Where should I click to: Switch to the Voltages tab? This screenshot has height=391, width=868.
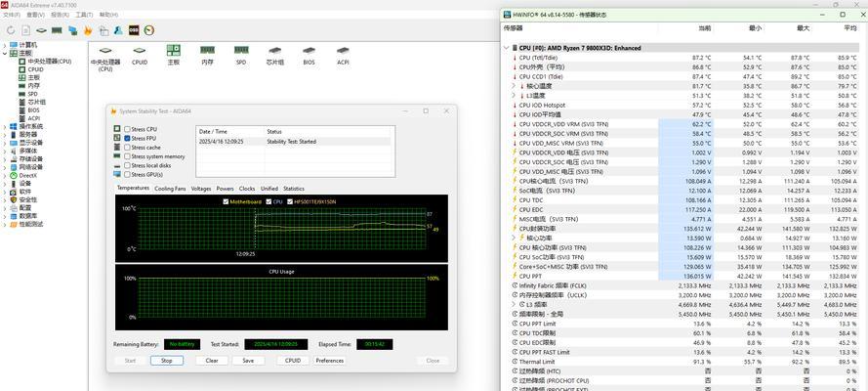click(201, 189)
